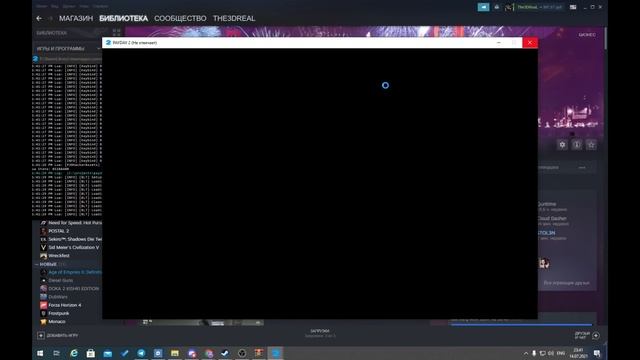Open Task View on the taskbar
The image size is (640, 360).
click(x=57, y=353)
